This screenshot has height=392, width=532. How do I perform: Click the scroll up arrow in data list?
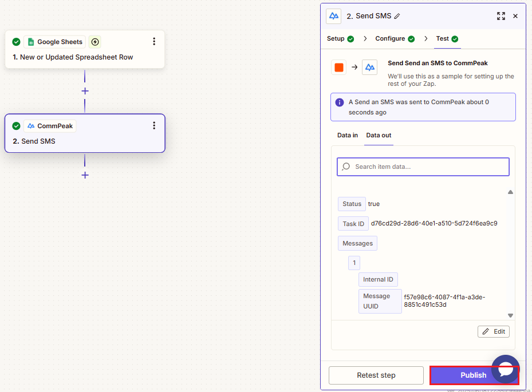click(510, 192)
